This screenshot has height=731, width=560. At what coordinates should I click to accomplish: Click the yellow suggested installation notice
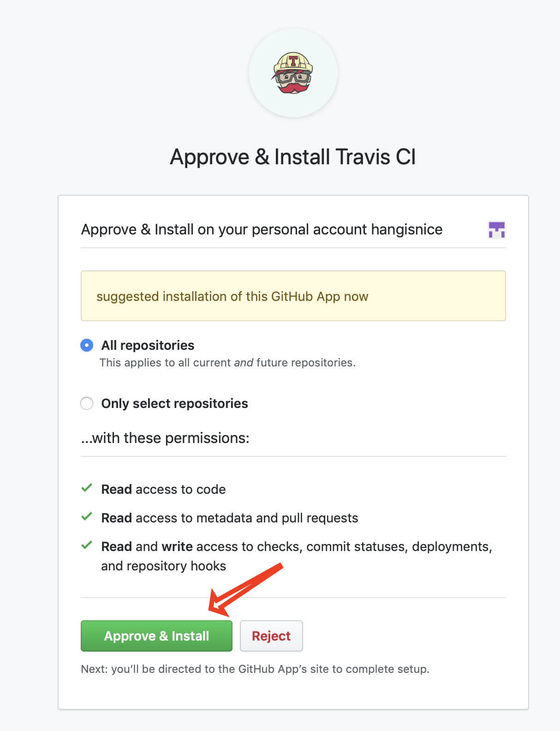click(293, 296)
